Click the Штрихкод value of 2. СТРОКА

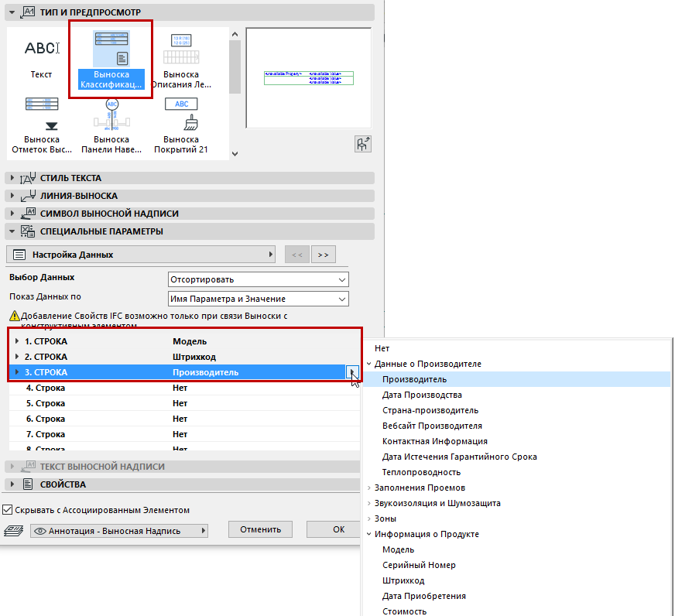(194, 357)
